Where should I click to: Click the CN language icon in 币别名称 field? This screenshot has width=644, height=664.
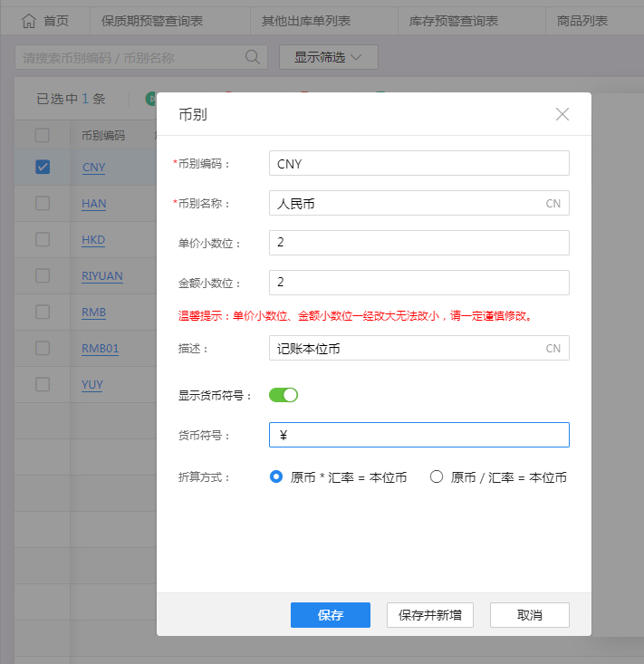pos(553,204)
